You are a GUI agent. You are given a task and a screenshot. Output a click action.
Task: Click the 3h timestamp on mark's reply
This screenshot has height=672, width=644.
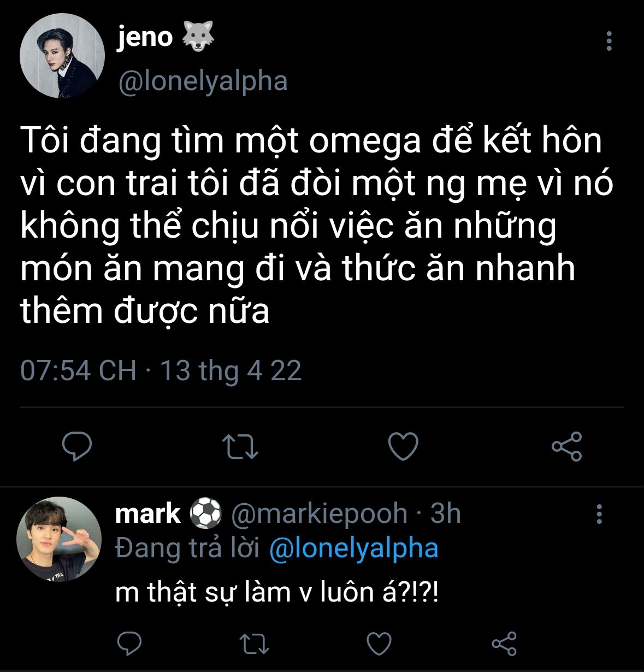pos(445,514)
